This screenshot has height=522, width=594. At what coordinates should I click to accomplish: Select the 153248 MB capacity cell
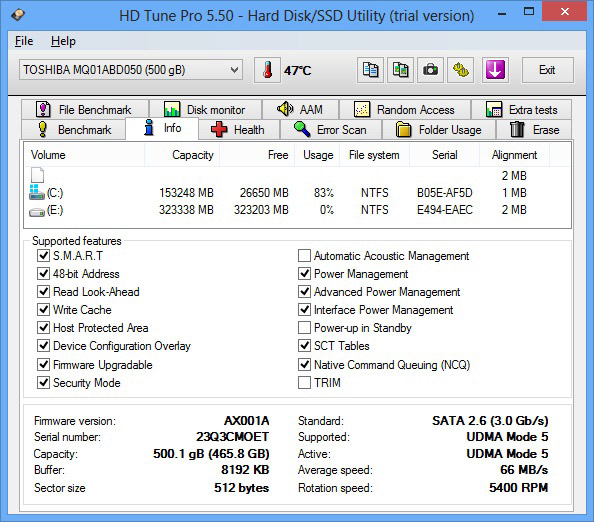186,193
